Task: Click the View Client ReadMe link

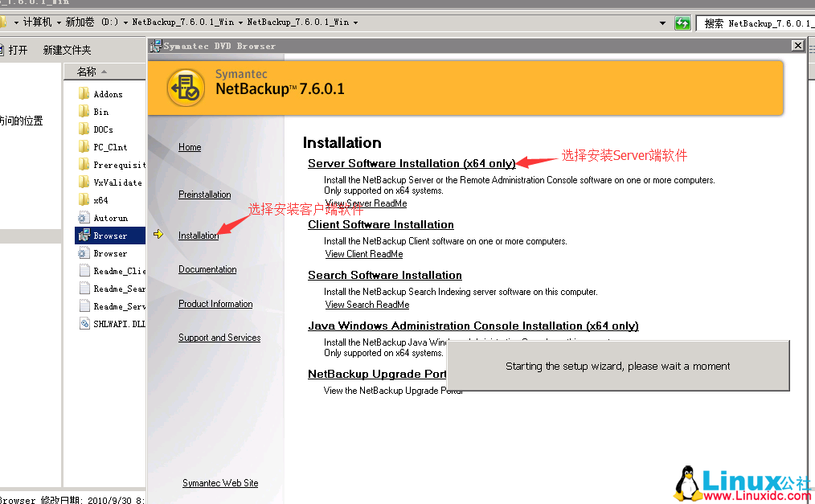Action: point(363,254)
